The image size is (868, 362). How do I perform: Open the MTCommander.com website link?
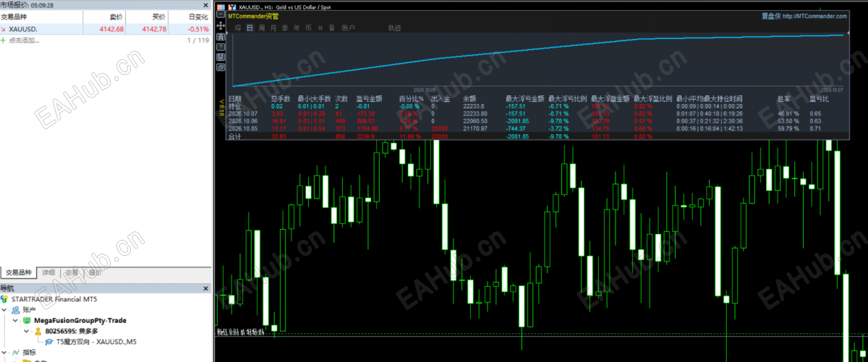pos(815,14)
